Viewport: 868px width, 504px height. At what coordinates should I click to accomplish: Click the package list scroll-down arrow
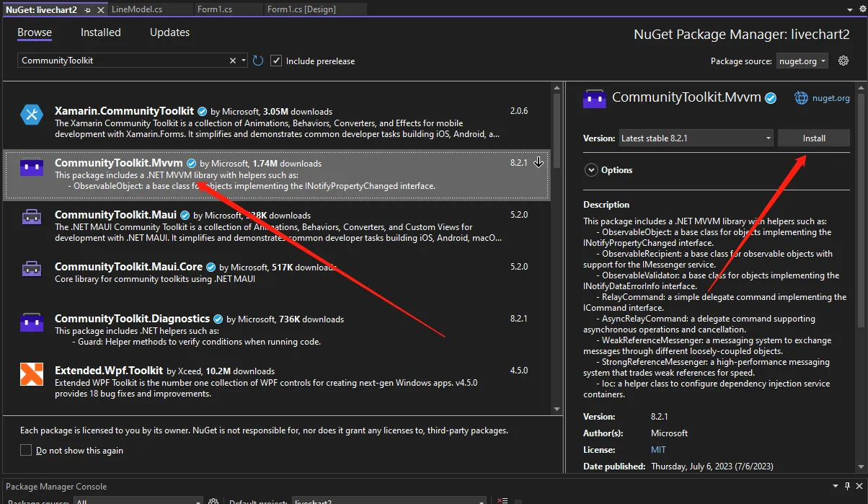click(x=556, y=410)
